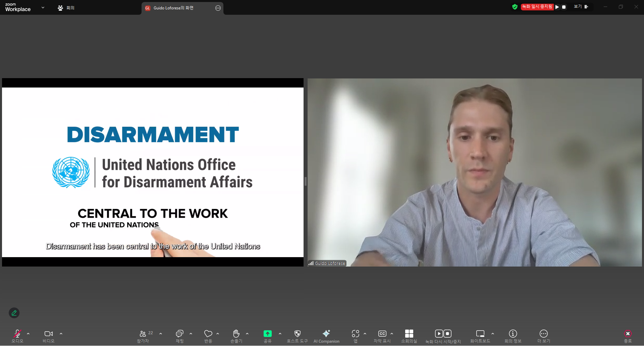644x346 pixels.
Task: Expand chat options caret next to 채팅
Action: click(191, 334)
